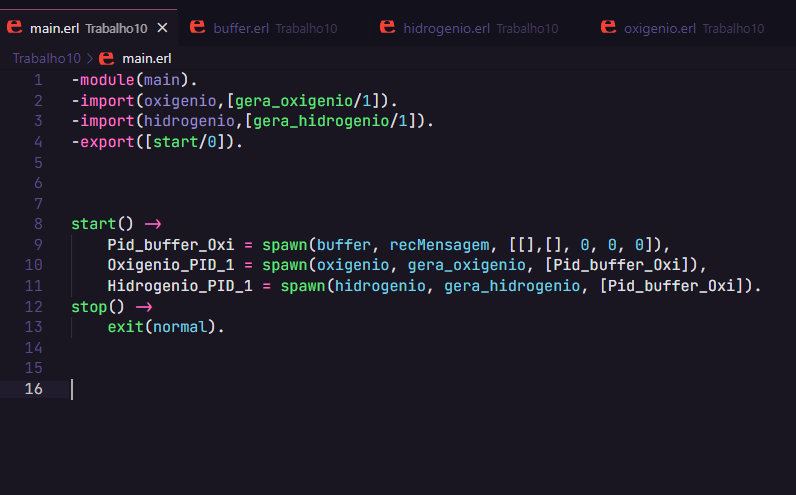Click Erlang icon on oxigenio.erl tab
This screenshot has width=796, height=495.
tap(608, 26)
